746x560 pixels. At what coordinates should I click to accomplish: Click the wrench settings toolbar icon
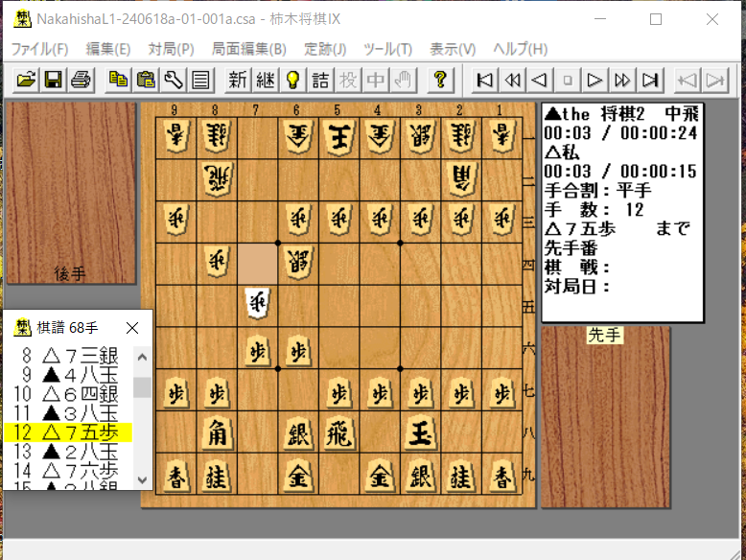174,80
